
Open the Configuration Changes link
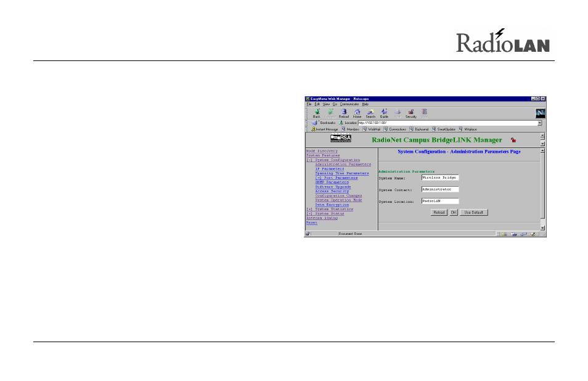338,196
